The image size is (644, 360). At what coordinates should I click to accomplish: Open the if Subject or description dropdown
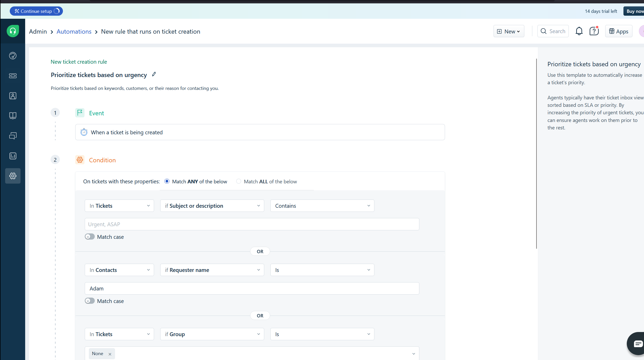click(x=212, y=206)
